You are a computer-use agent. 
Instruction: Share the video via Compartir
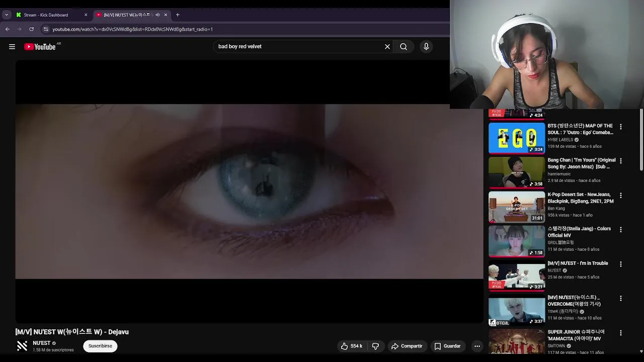click(x=407, y=346)
